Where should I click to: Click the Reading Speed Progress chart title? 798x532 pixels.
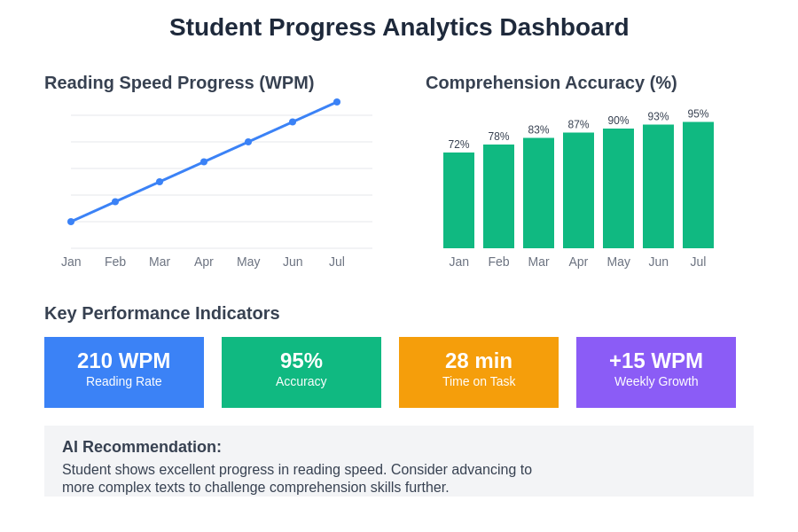(x=179, y=82)
